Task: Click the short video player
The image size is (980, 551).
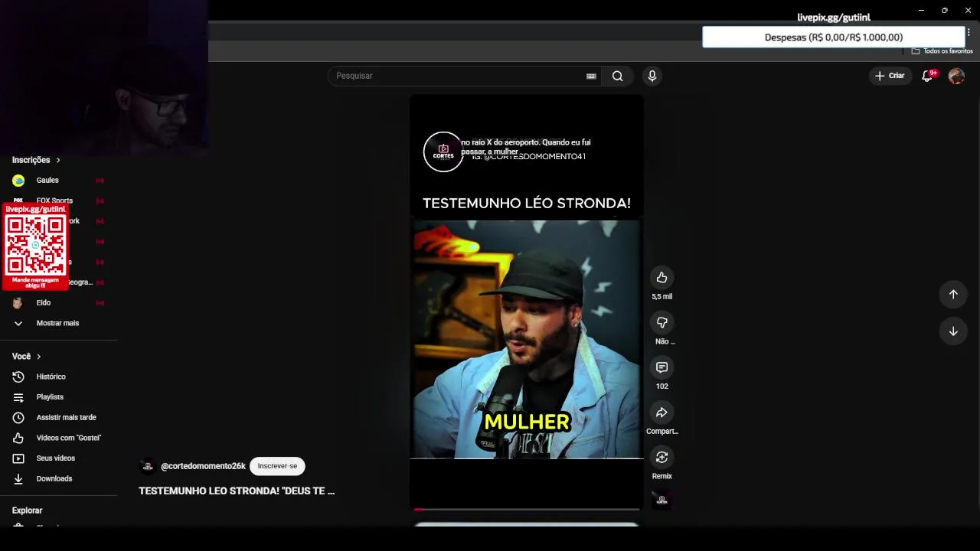Action: (x=526, y=301)
